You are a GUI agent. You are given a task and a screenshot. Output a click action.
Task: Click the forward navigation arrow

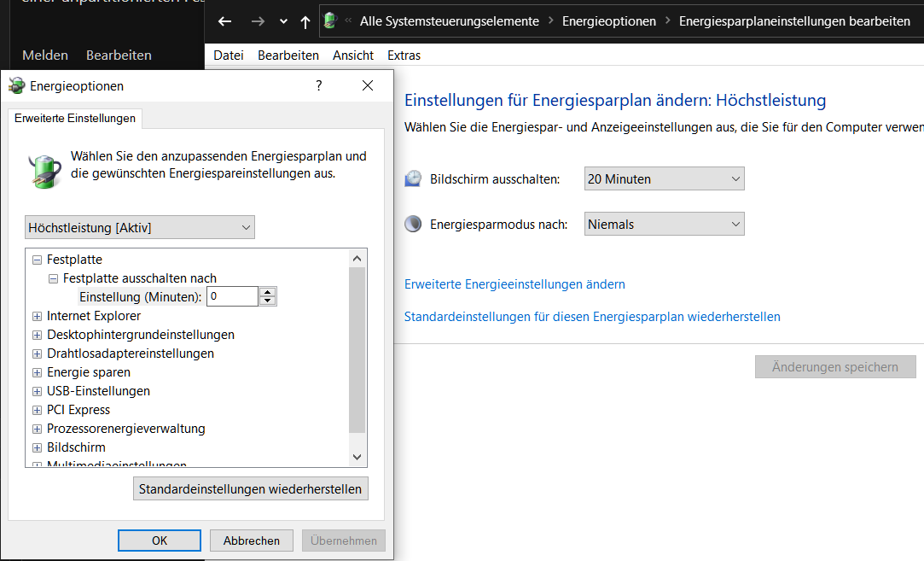coord(259,22)
